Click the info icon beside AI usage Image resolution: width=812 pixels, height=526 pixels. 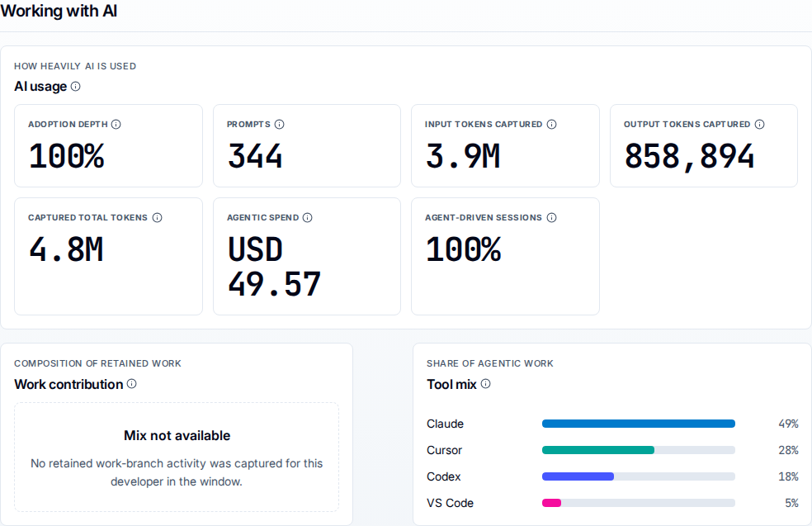pos(76,87)
